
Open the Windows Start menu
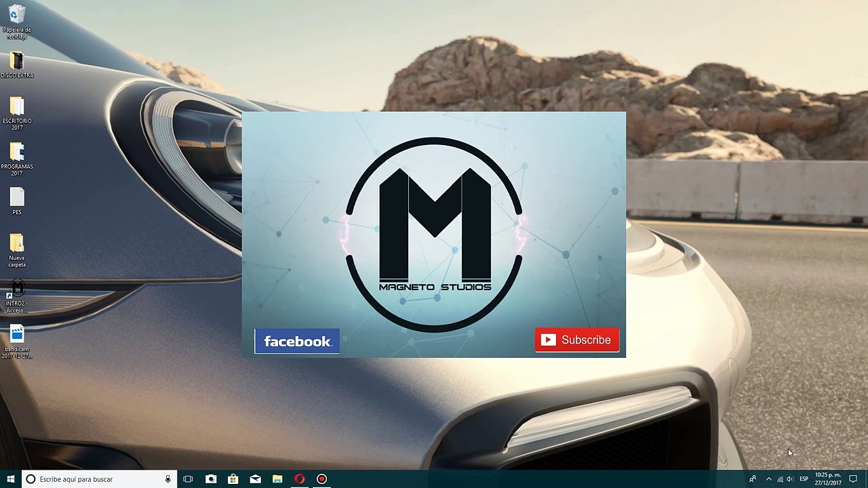coord(11,479)
